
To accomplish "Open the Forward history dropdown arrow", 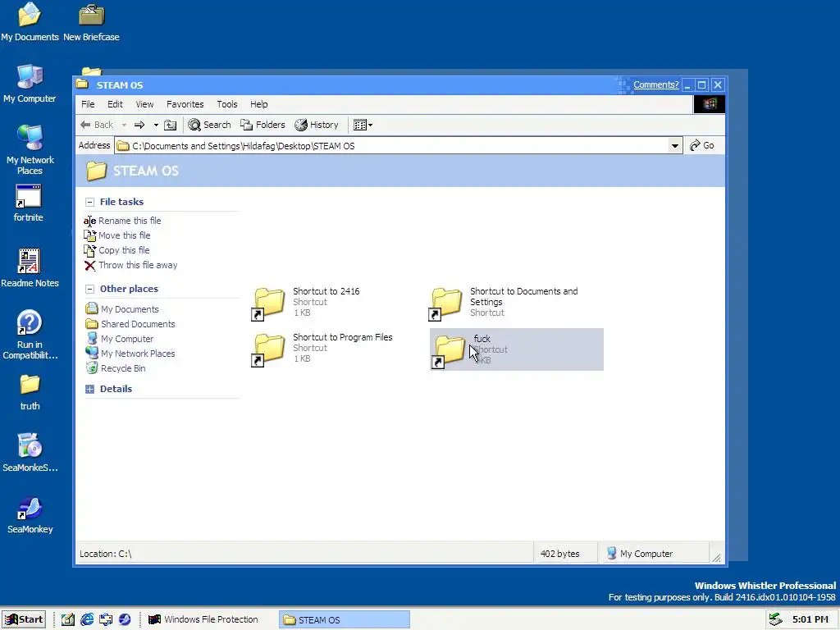I will tap(156, 126).
